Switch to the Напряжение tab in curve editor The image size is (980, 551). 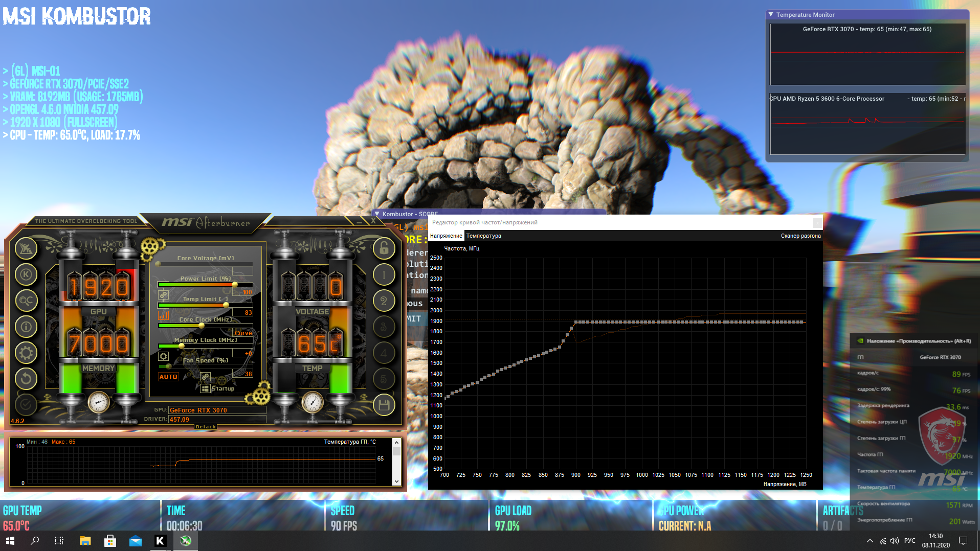pos(446,236)
